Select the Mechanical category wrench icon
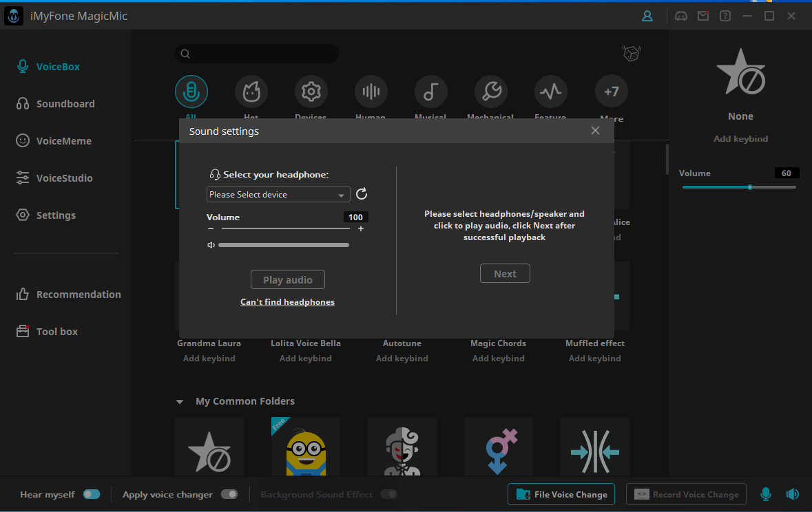The height and width of the screenshot is (512, 812). pos(491,92)
